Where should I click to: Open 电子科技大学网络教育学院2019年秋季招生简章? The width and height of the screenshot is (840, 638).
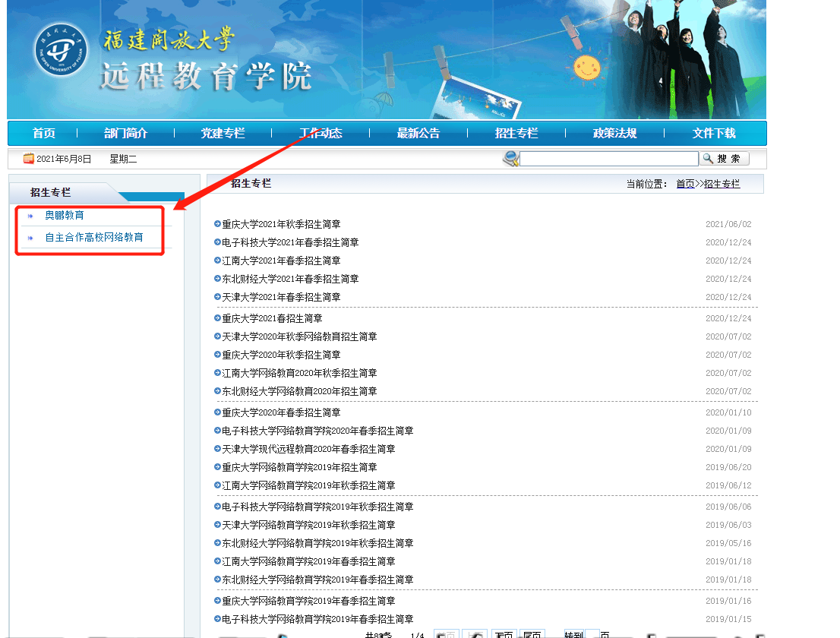(x=317, y=507)
